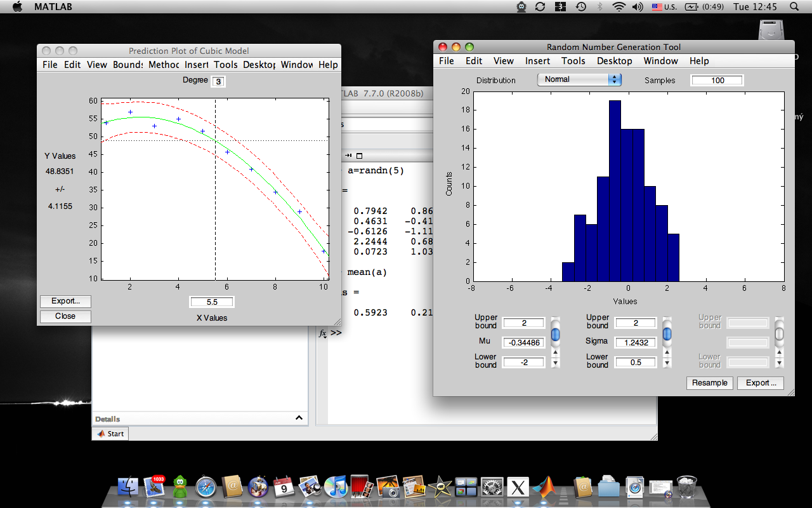Open iPhoto from the dock
The image size is (812, 508).
[x=310, y=487]
